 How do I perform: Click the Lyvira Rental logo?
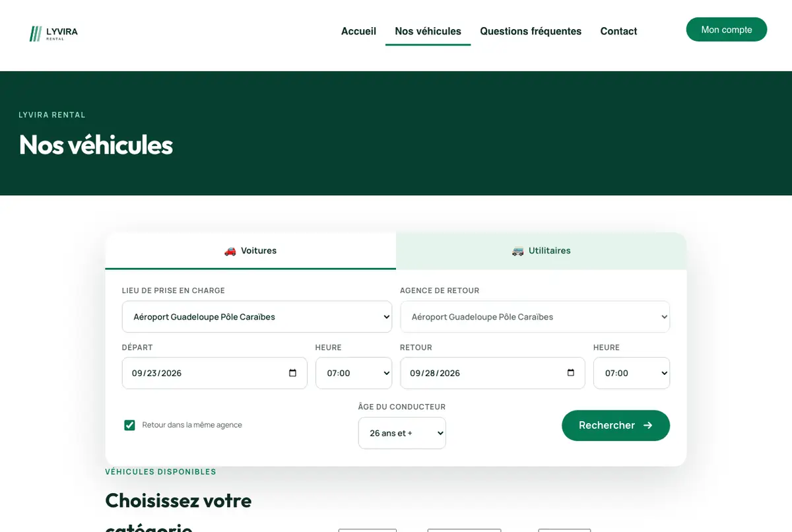(53, 33)
